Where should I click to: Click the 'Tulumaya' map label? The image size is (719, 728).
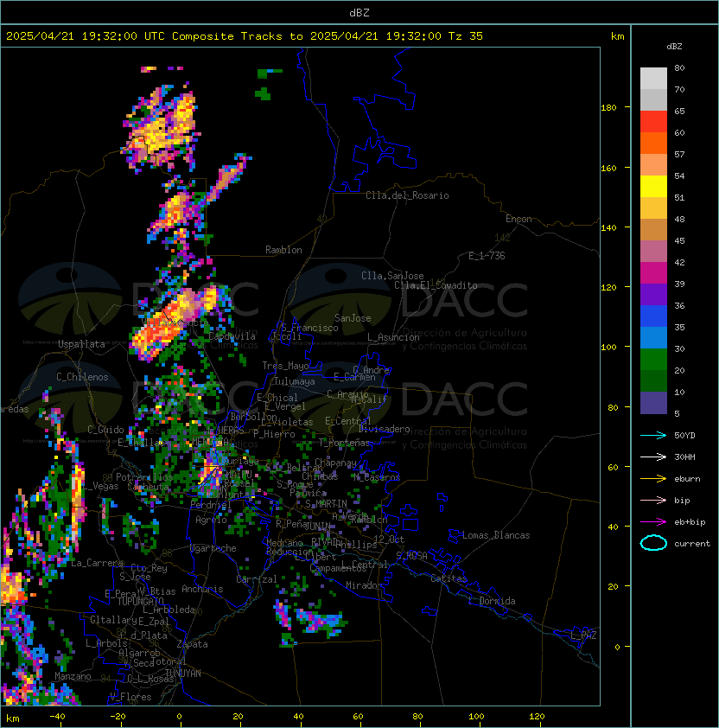(x=295, y=381)
